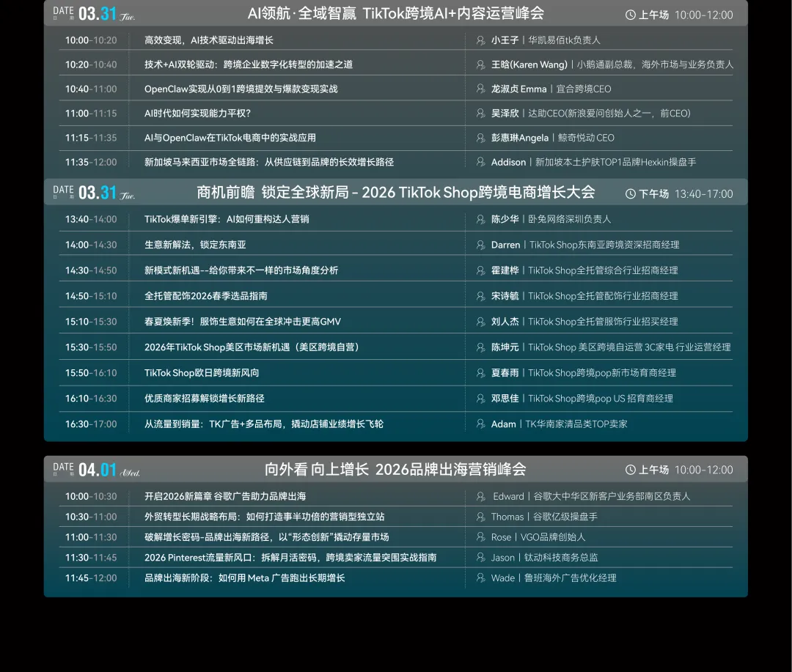Click the person icon next to 邓思佳
Viewport: 792px width, 672px height.
click(x=481, y=399)
